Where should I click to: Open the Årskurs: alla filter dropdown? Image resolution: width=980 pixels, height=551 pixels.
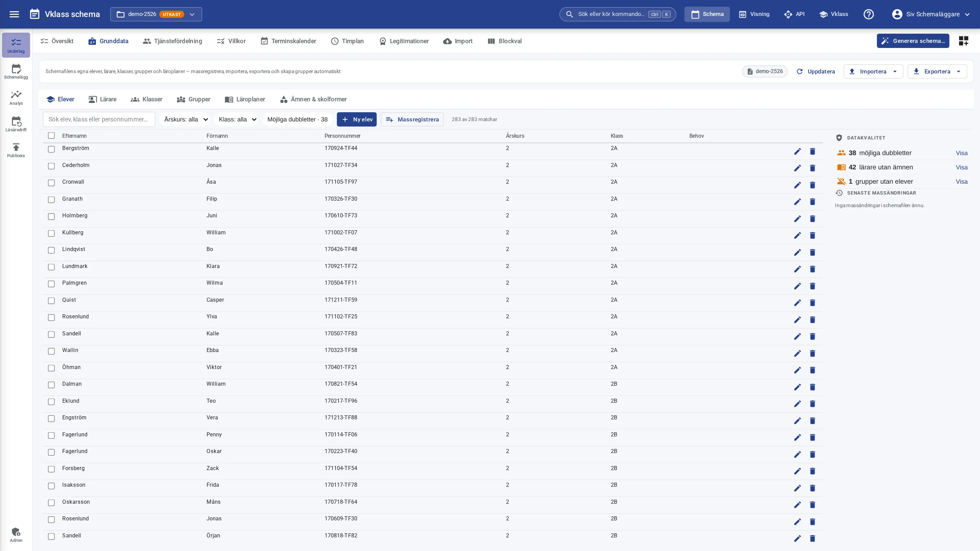pyautogui.click(x=184, y=119)
